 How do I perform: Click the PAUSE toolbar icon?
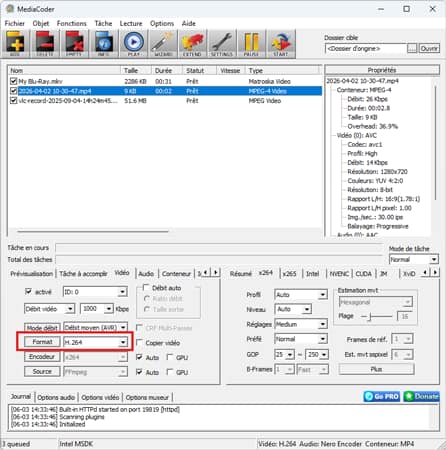(x=251, y=44)
